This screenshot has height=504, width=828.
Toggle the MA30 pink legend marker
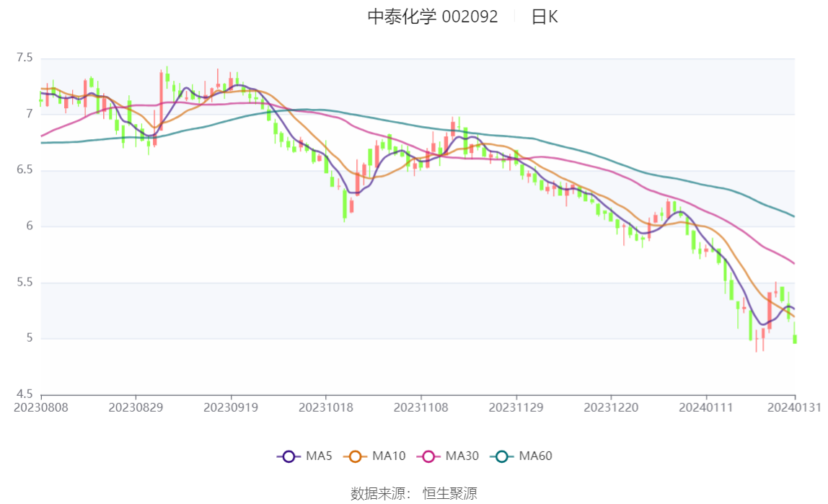pos(428,456)
